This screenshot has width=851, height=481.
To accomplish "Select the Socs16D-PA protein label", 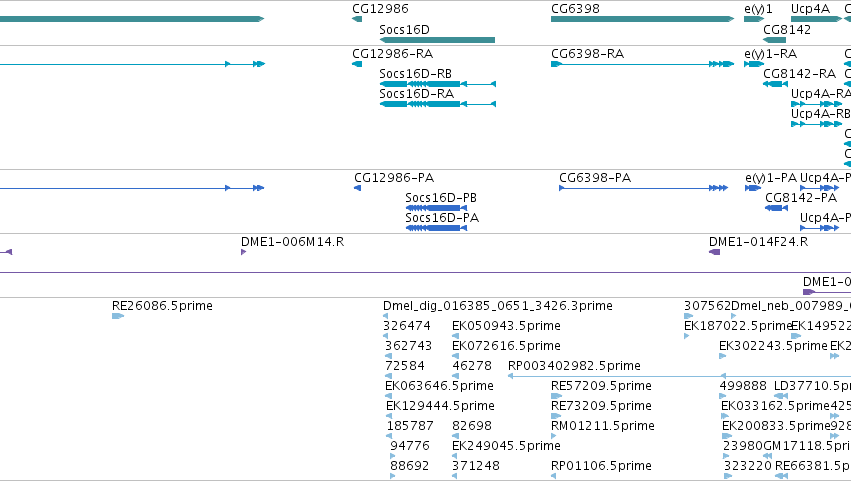I will pyautogui.click(x=442, y=218).
